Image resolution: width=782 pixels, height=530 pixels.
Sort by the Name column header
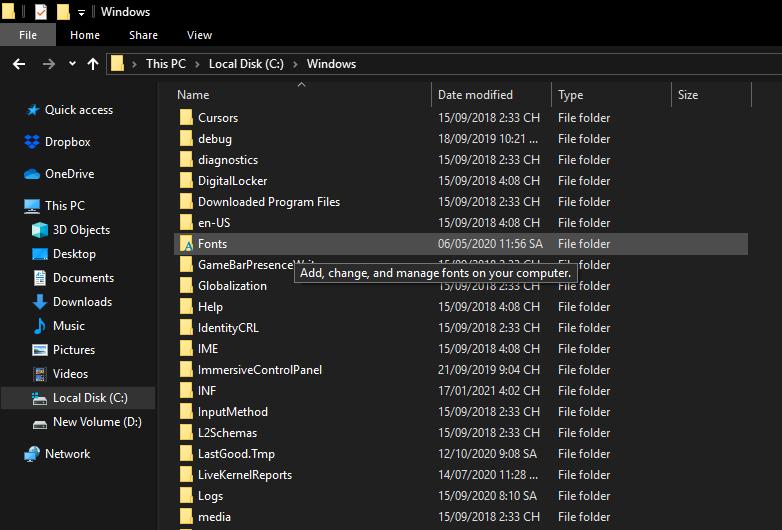193,95
